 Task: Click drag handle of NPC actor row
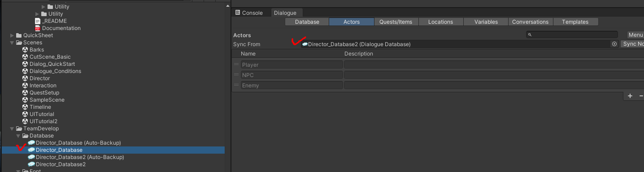pyautogui.click(x=236, y=75)
